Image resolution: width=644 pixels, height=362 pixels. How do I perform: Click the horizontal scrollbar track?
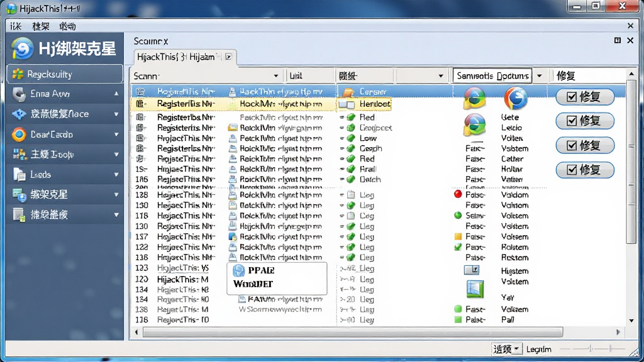(x=352, y=332)
